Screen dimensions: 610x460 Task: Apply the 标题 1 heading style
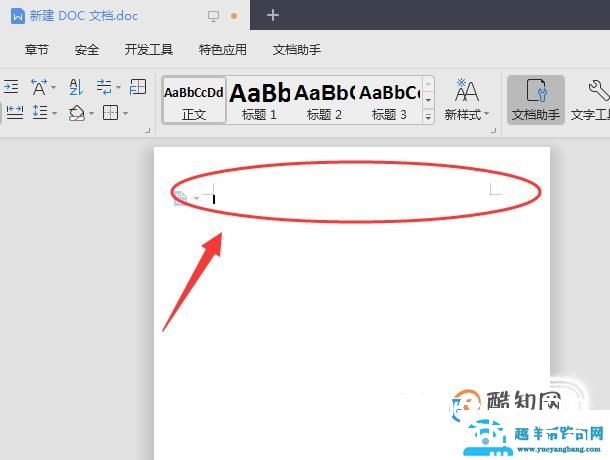(x=259, y=99)
